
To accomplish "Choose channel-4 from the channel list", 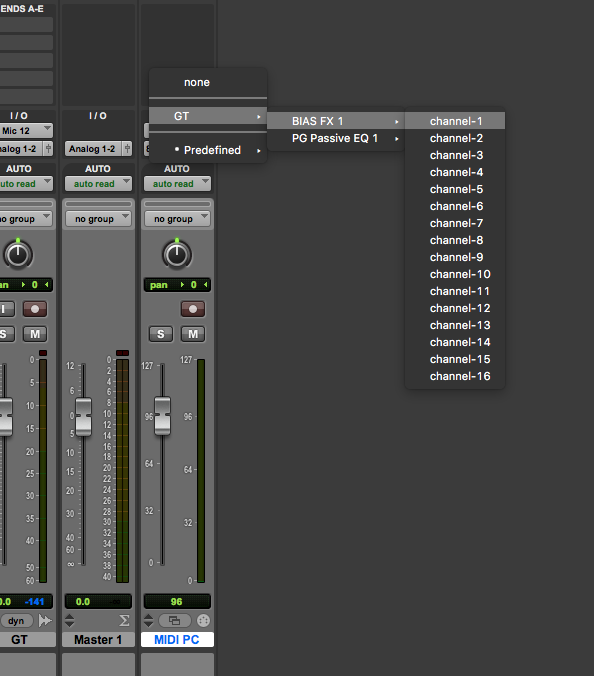I will click(x=455, y=172).
